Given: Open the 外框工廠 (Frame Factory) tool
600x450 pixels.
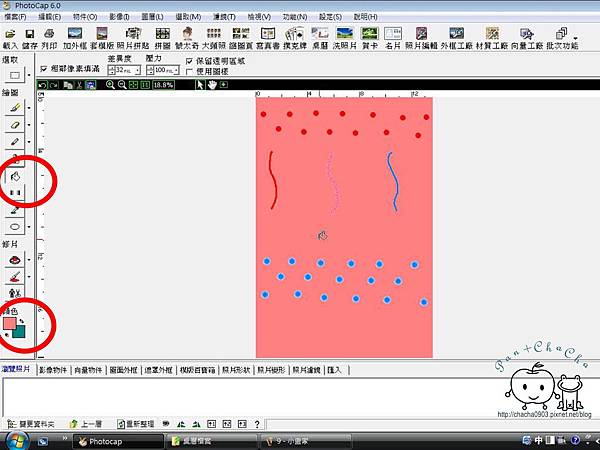Looking at the screenshot, I should pos(457,39).
